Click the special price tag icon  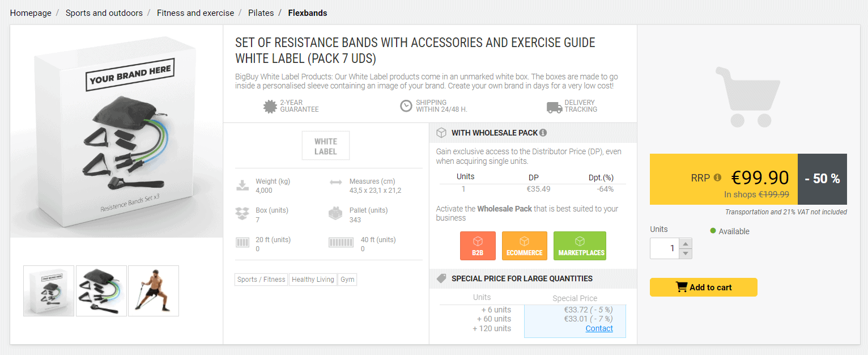coord(441,278)
